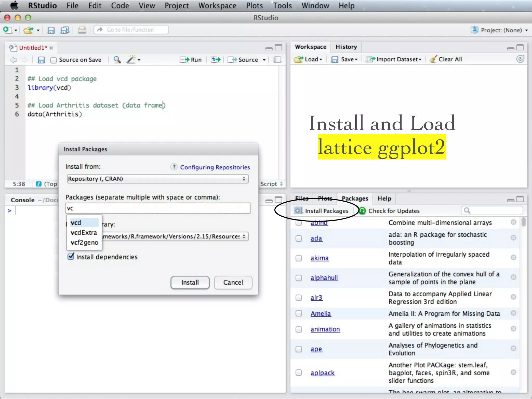This screenshot has width=532, height=399.
Task: Click the back navigation arrow in editor
Action: coord(14,60)
